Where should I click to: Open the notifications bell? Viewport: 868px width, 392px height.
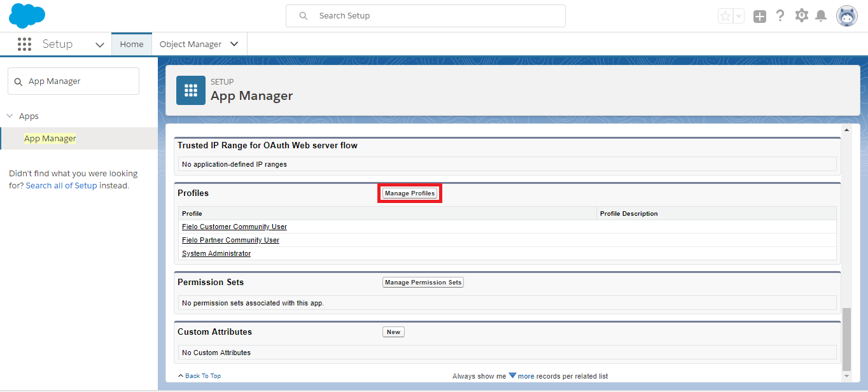pyautogui.click(x=822, y=16)
